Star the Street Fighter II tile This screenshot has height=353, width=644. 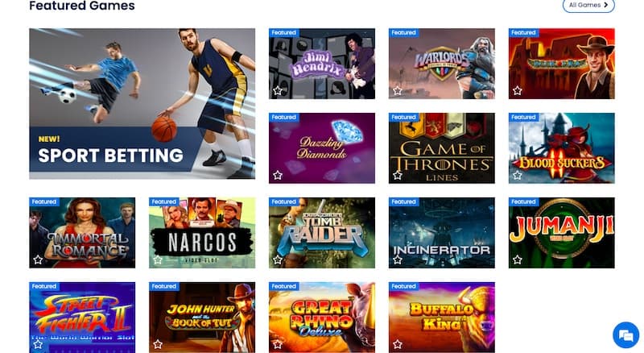pos(38,344)
